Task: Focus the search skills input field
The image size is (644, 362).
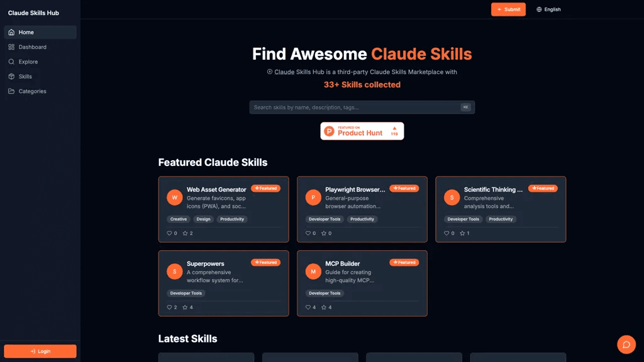Action: tap(362, 107)
